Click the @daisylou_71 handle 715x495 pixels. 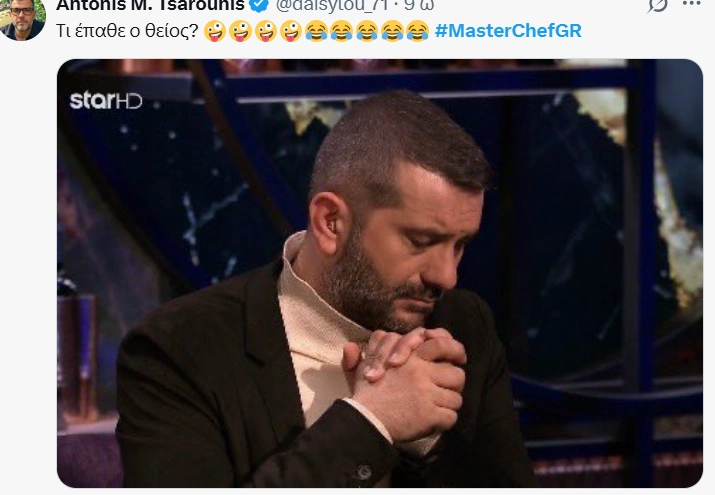pos(332,5)
